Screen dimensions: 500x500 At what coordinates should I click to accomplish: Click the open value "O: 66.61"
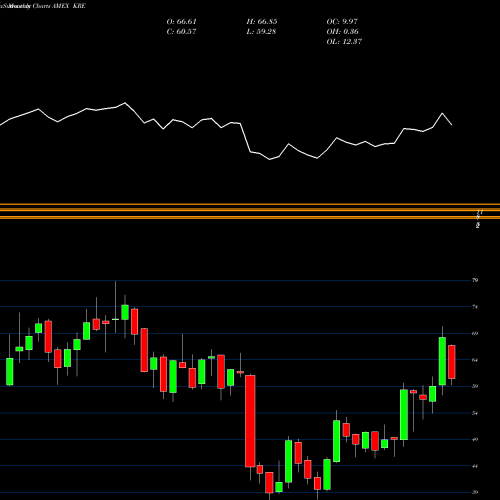tap(181, 22)
